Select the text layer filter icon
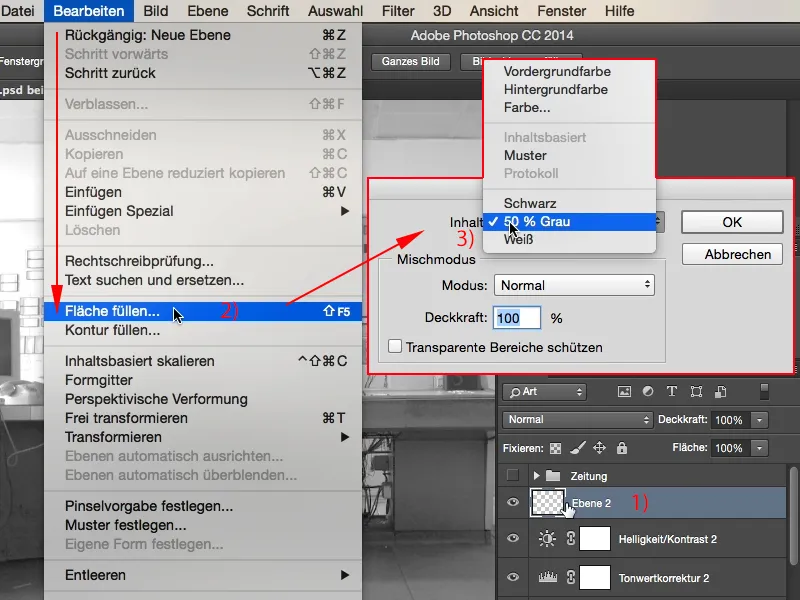The width and height of the screenshot is (800, 600). (671, 393)
